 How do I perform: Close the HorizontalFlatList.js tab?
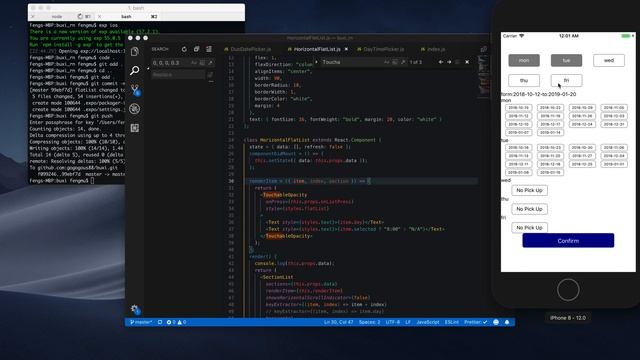[x=346, y=49]
